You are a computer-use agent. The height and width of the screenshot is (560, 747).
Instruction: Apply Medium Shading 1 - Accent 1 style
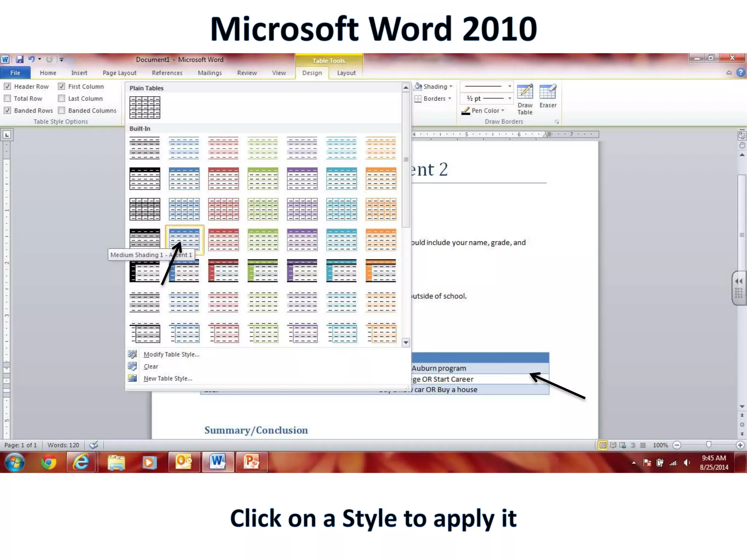pyautogui.click(x=184, y=240)
